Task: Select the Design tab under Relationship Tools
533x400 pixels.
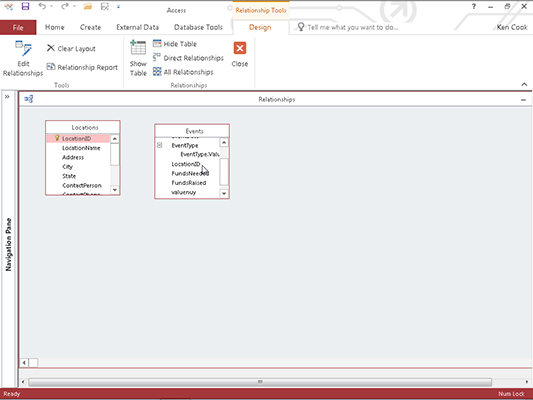Action: [x=260, y=27]
